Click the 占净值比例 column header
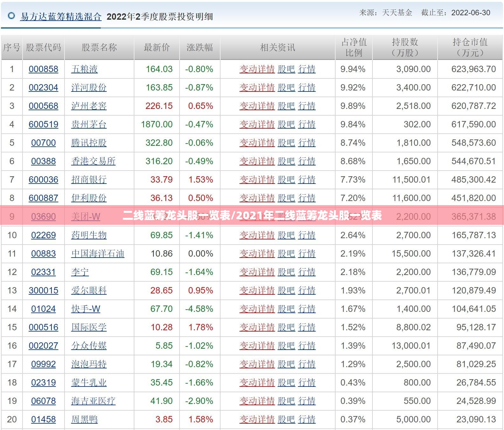 pos(354,47)
